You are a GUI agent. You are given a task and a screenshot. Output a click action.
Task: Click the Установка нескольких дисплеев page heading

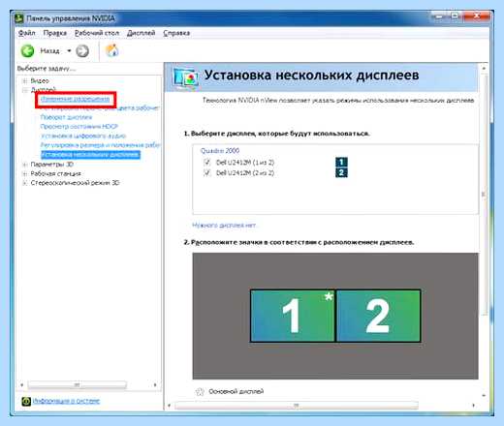(311, 76)
